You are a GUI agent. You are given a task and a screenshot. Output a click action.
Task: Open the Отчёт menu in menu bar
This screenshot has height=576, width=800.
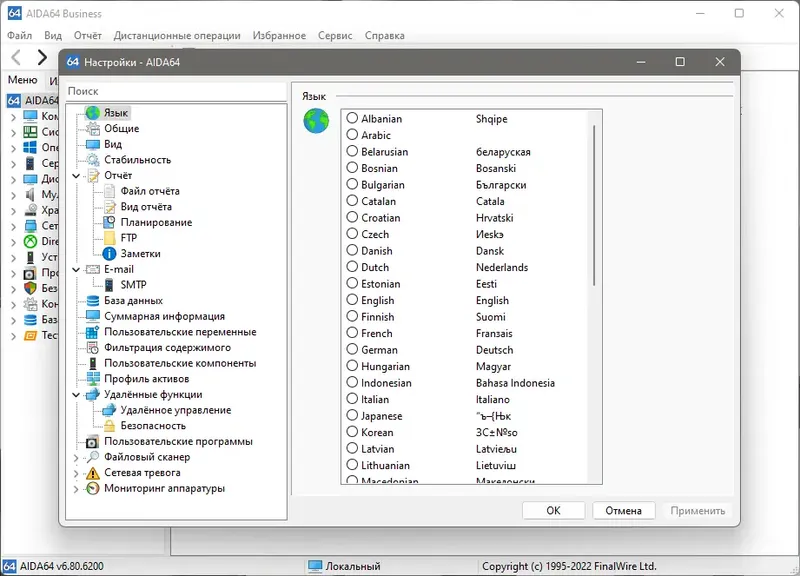pyautogui.click(x=88, y=35)
